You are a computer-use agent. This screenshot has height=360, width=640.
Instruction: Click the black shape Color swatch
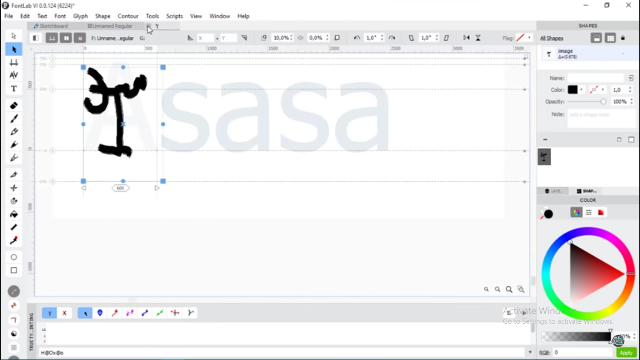[x=573, y=90]
